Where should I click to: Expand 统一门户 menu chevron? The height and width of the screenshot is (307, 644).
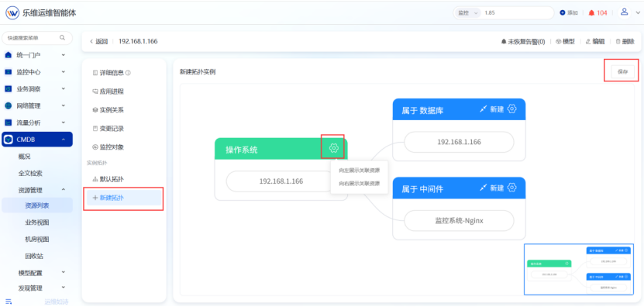pos(64,55)
